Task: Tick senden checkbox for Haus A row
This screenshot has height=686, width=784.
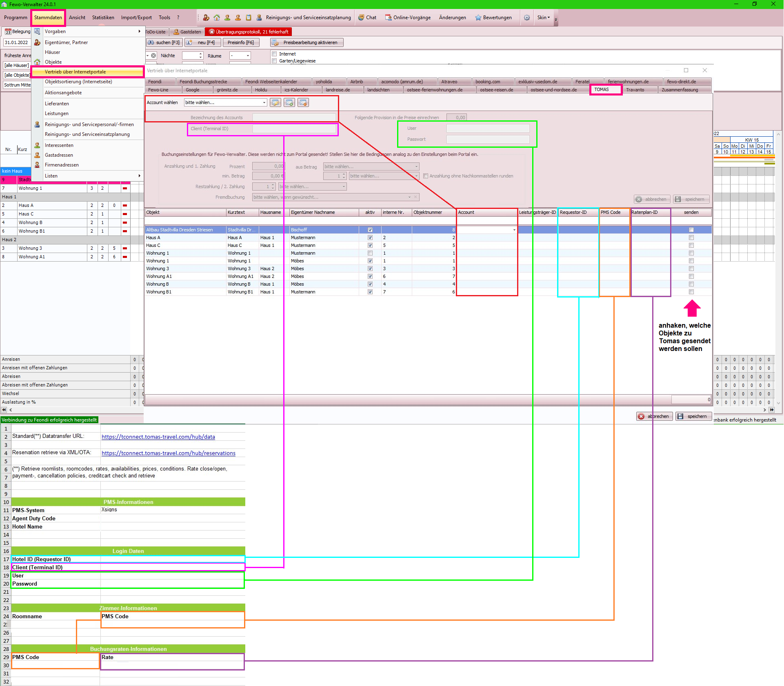Action: (691, 238)
